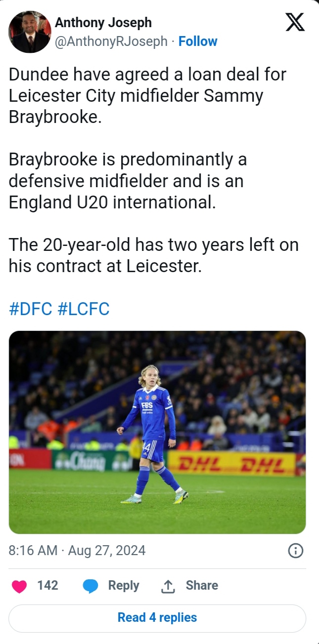
Task: Open the #DFC hashtag
Action: coord(30,309)
